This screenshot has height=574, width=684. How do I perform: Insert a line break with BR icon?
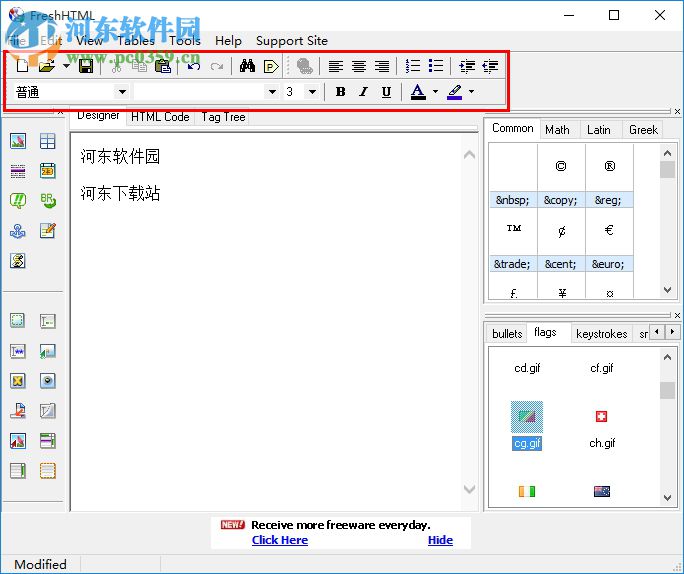[x=47, y=201]
